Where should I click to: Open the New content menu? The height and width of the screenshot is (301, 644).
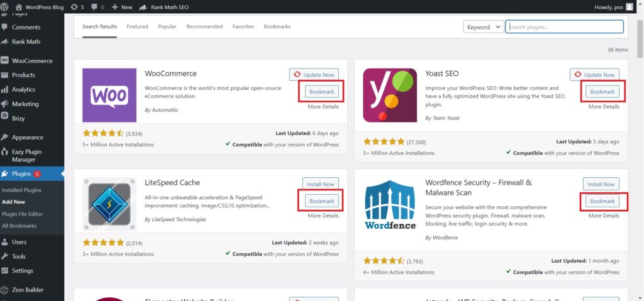pos(122,7)
